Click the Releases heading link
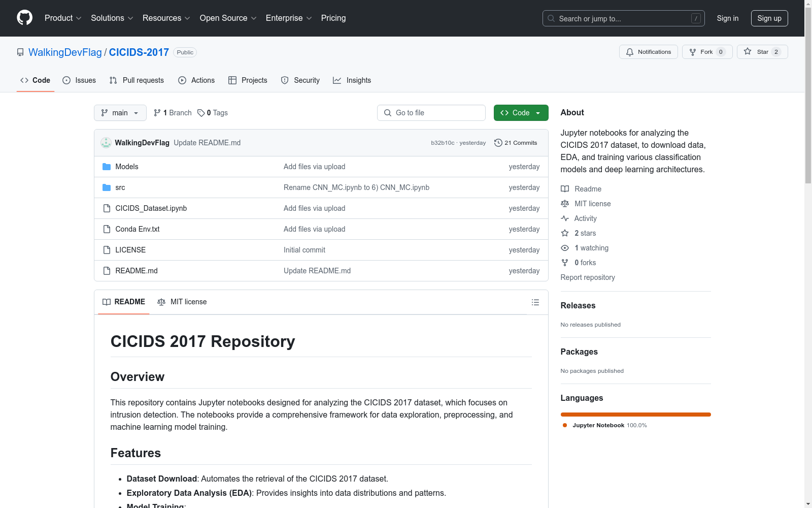Screen dimensions: 812x508 click(578, 305)
